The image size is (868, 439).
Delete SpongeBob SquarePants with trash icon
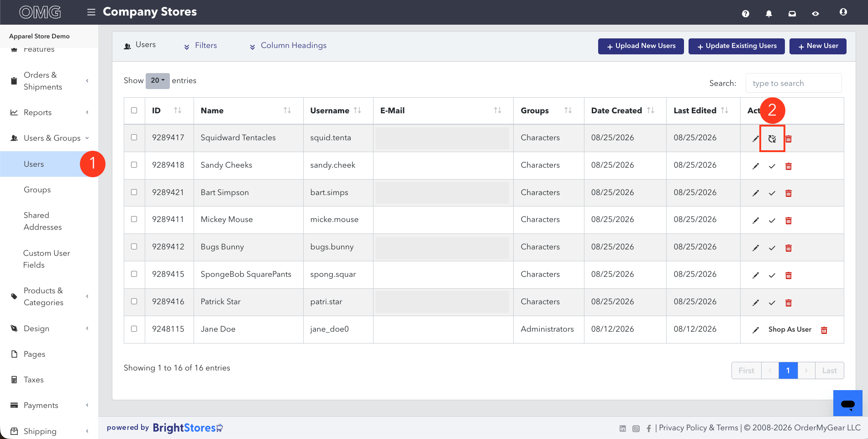coord(789,275)
